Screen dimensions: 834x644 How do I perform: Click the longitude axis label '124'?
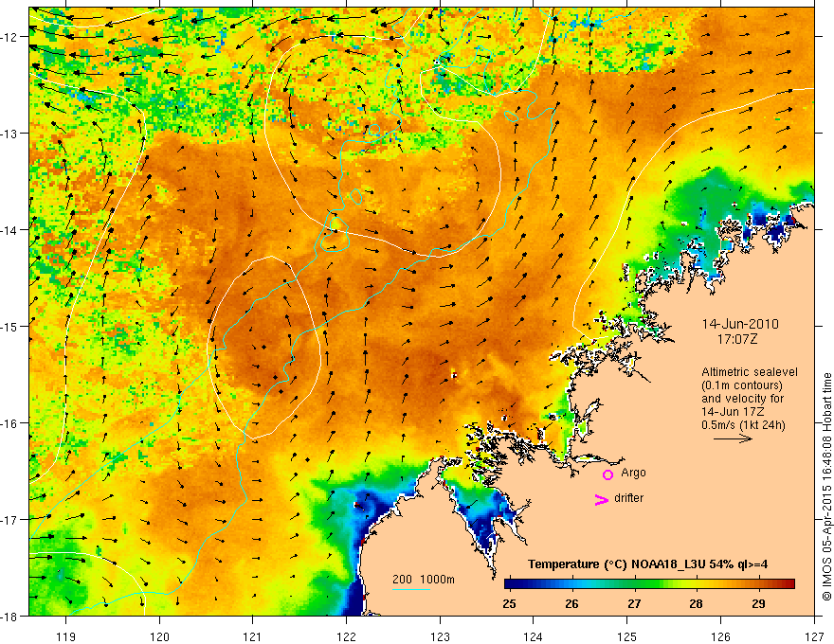click(x=534, y=636)
